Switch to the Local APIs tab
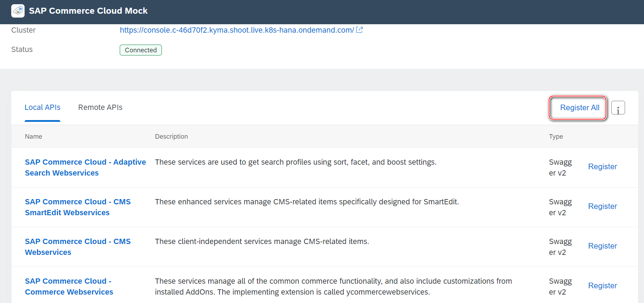This screenshot has width=644, height=303. tap(42, 107)
